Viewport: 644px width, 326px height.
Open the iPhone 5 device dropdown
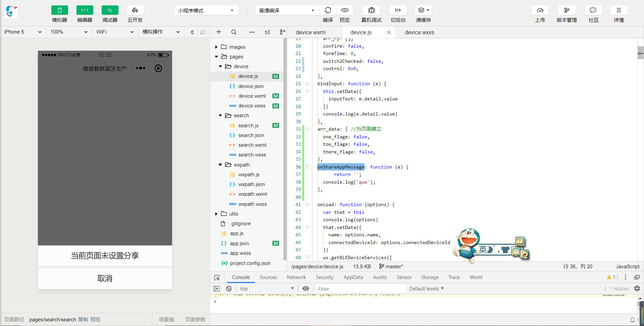tap(23, 32)
